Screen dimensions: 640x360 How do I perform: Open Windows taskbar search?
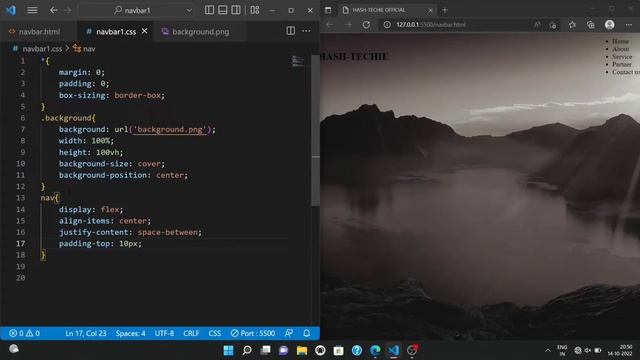point(247,350)
